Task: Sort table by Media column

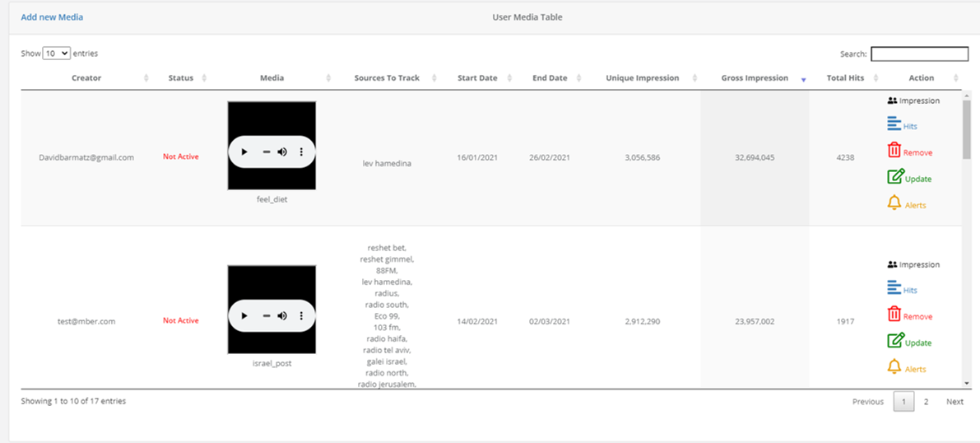Action: pos(272,78)
